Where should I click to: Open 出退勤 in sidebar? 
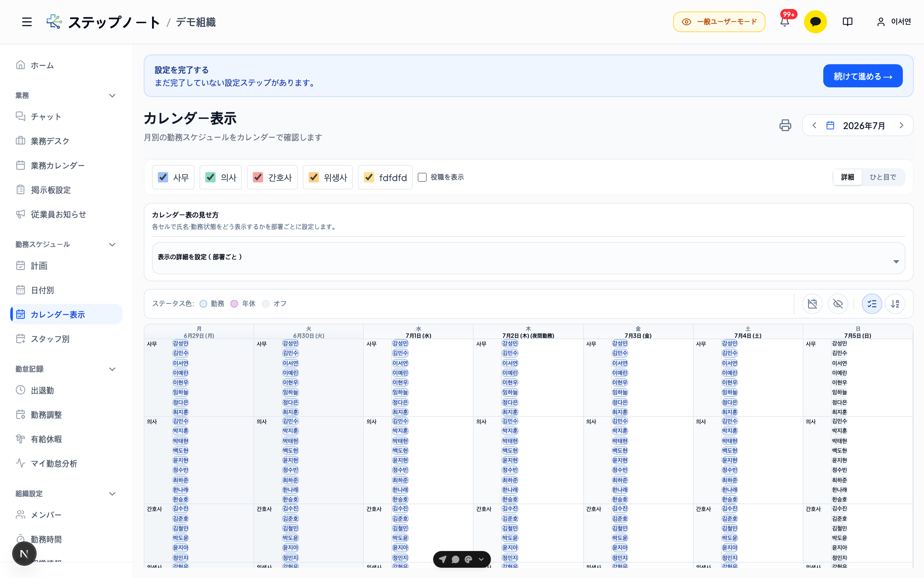(x=66, y=390)
